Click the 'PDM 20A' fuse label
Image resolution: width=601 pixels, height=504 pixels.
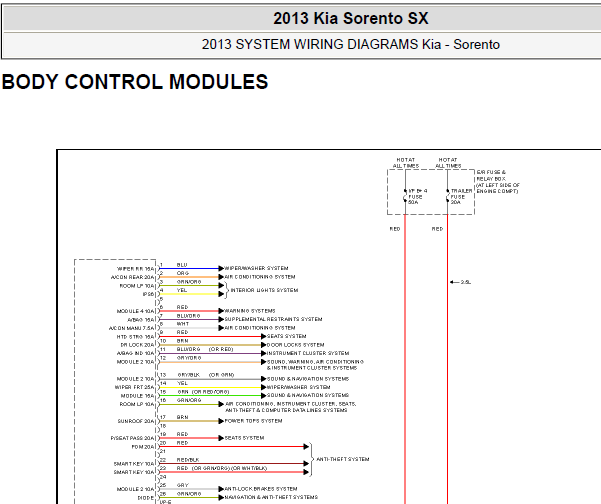pos(143,447)
